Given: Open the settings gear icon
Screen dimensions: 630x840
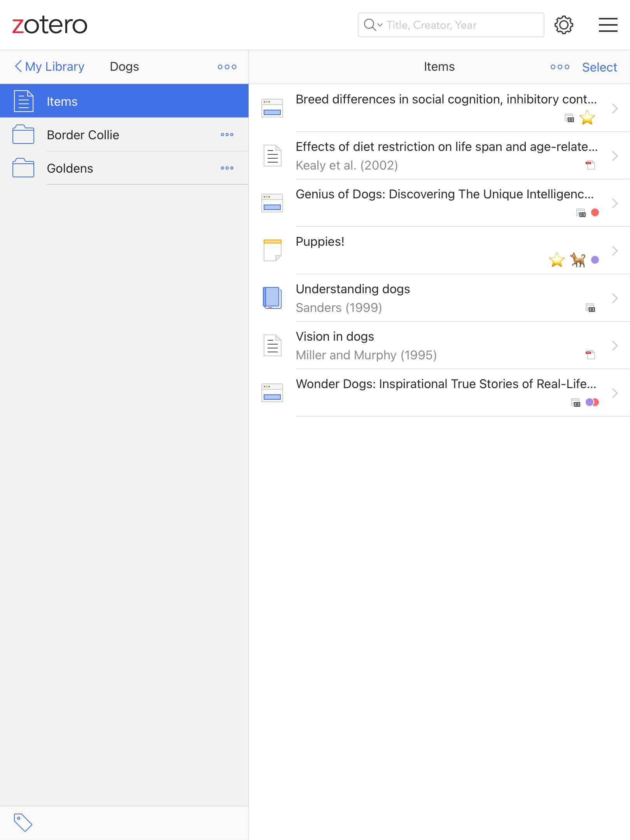Looking at the screenshot, I should 563,25.
